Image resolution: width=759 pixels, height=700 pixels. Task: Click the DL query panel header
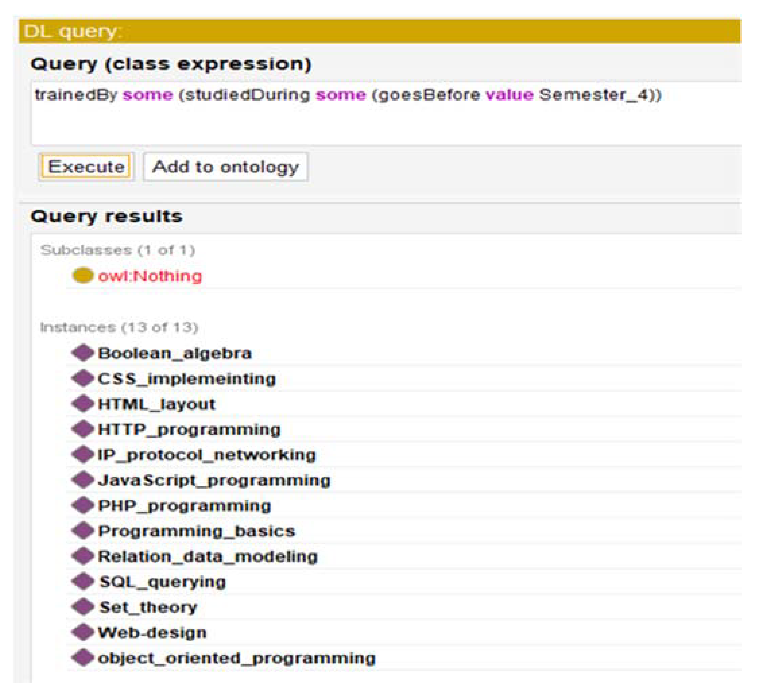click(x=379, y=31)
